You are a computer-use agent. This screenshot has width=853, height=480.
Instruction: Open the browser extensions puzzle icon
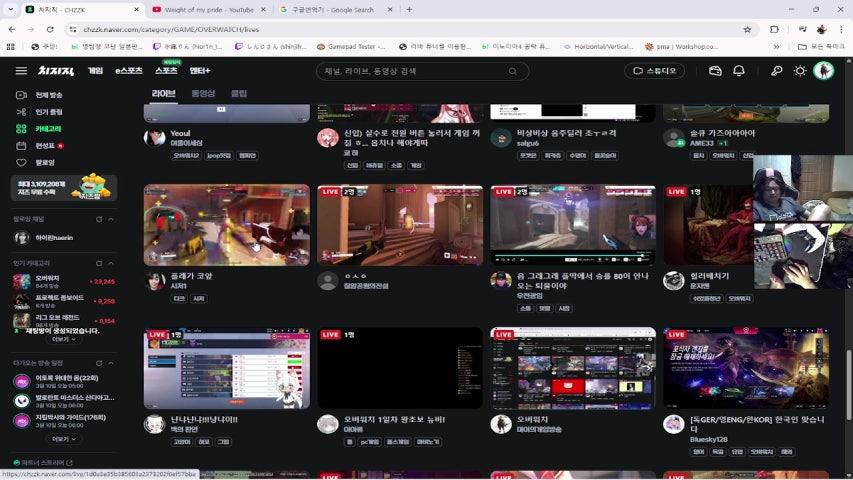click(774, 29)
